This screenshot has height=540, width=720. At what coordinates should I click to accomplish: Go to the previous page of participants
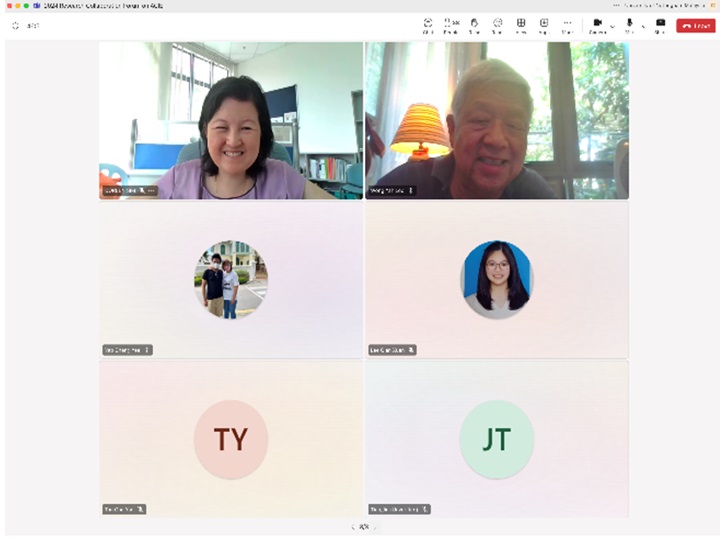[352, 527]
